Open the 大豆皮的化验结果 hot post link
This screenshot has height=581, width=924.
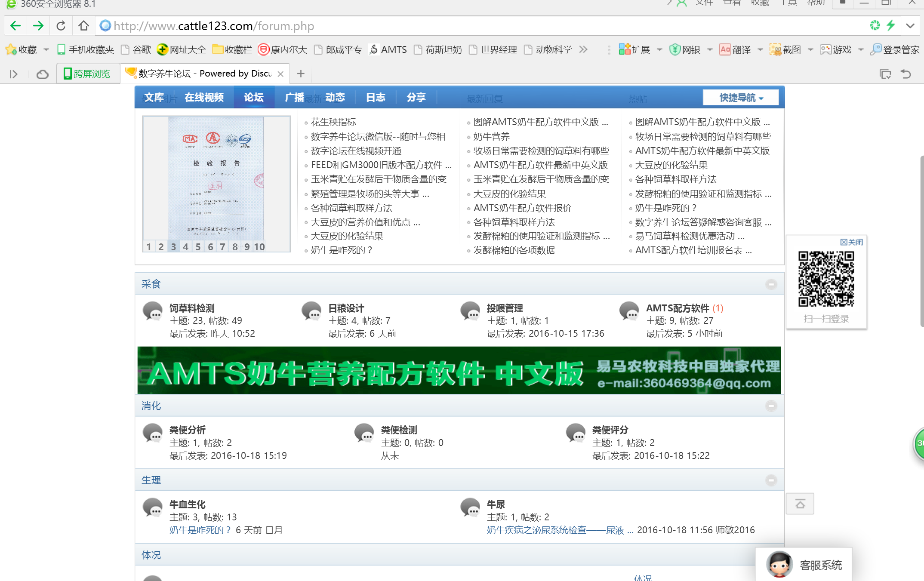tap(671, 165)
